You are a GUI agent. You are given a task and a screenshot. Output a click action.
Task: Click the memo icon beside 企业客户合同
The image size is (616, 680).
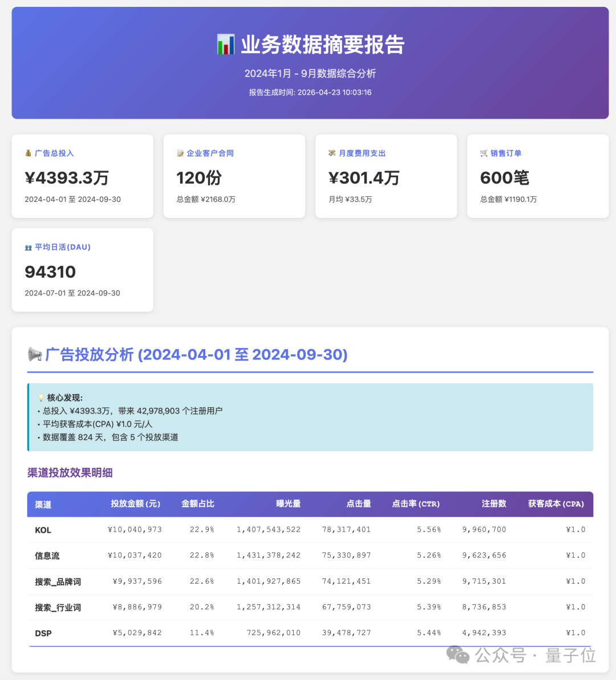pyautogui.click(x=179, y=153)
